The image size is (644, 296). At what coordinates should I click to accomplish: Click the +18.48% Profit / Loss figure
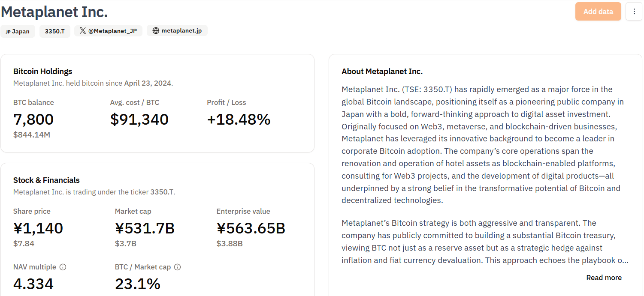(239, 119)
